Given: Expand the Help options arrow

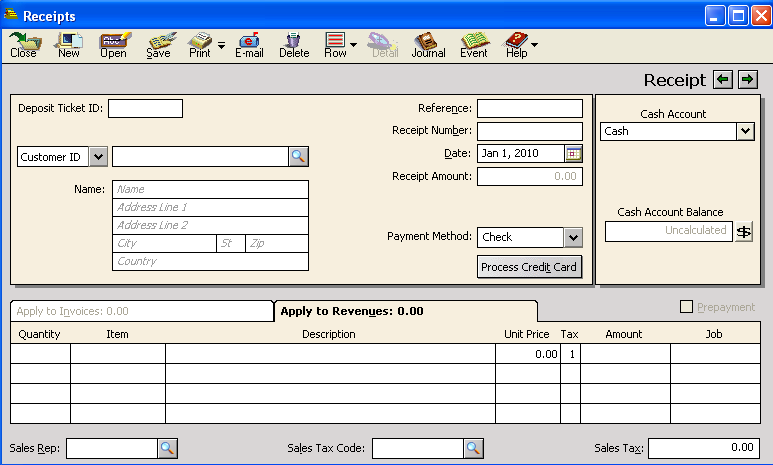Looking at the screenshot, I should (x=534, y=45).
